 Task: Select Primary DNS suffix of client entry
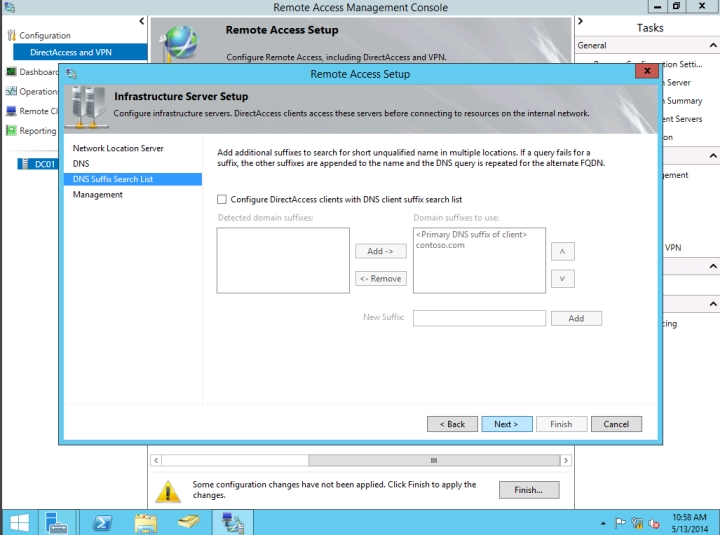coord(472,234)
